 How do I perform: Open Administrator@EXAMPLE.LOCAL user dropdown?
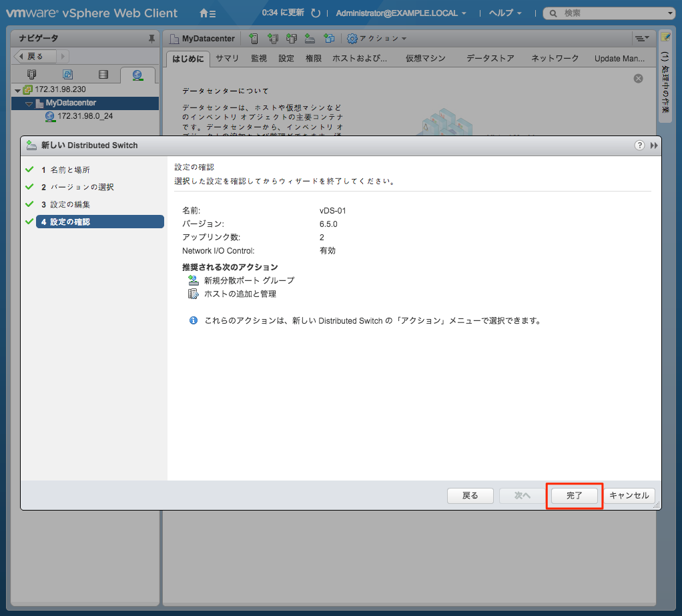[x=400, y=13]
